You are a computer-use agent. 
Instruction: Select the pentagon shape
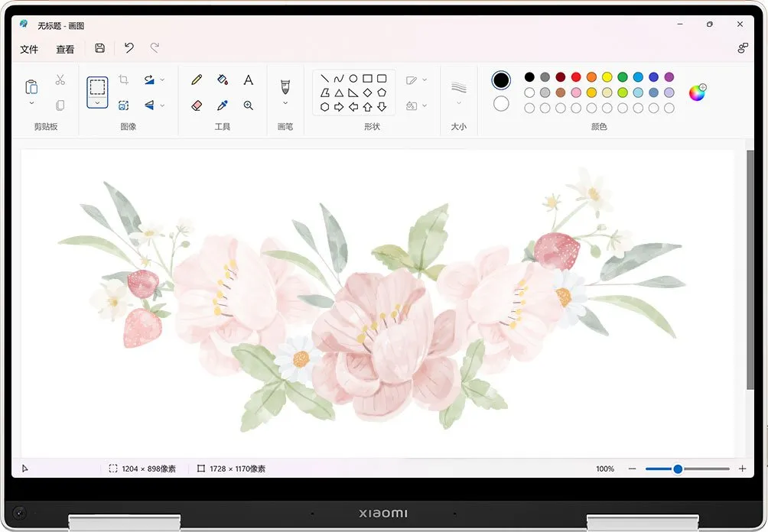tap(382, 92)
